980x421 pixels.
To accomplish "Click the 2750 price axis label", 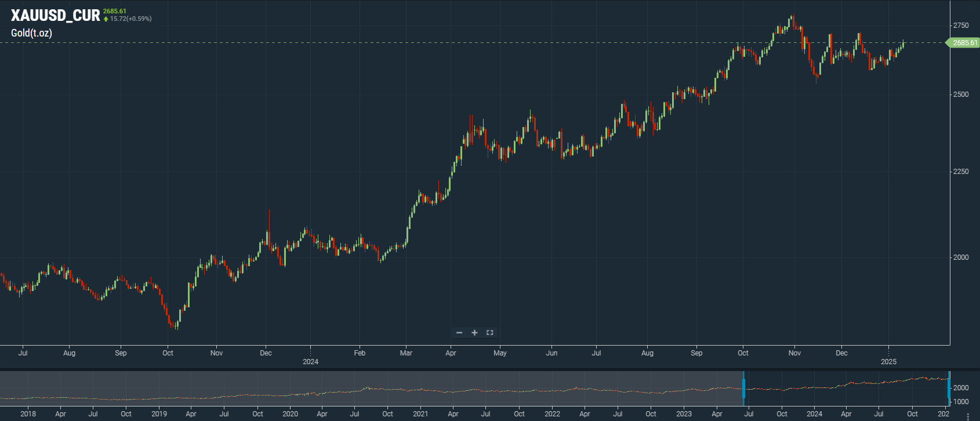I will tap(961, 26).
